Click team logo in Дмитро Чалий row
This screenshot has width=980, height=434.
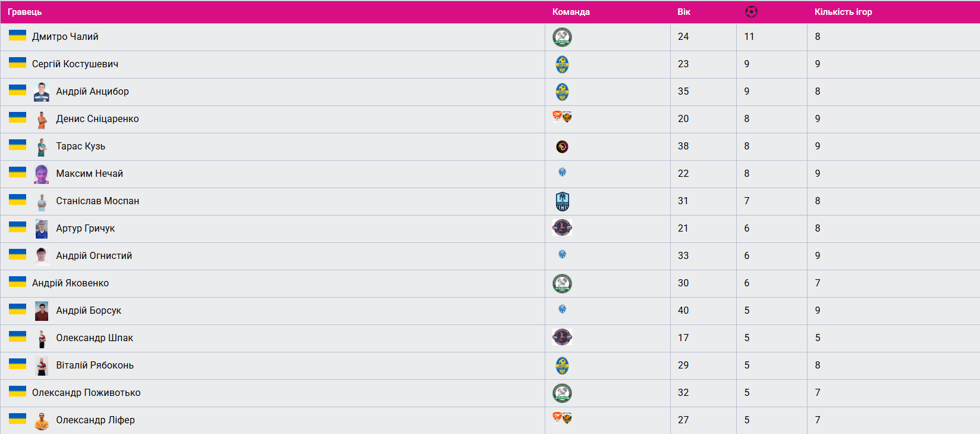(x=562, y=37)
